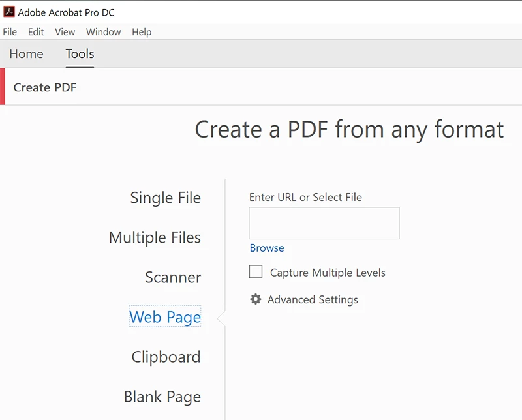
Task: Open the File menu
Action: [x=10, y=32]
